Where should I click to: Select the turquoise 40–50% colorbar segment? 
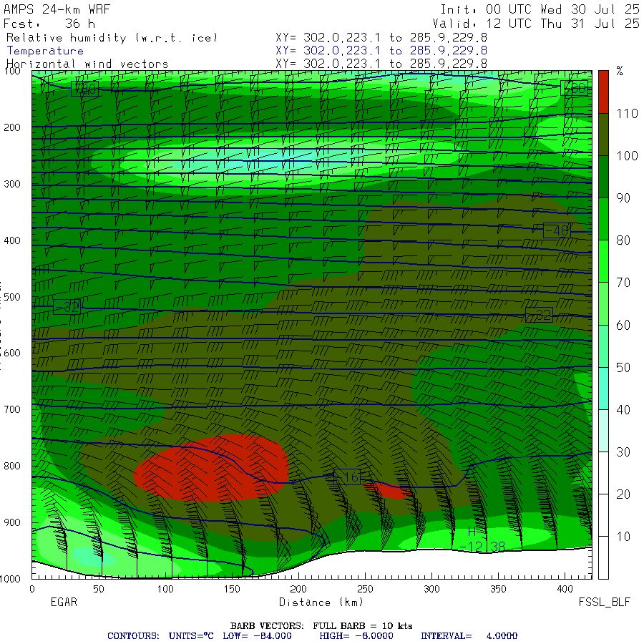603,388
